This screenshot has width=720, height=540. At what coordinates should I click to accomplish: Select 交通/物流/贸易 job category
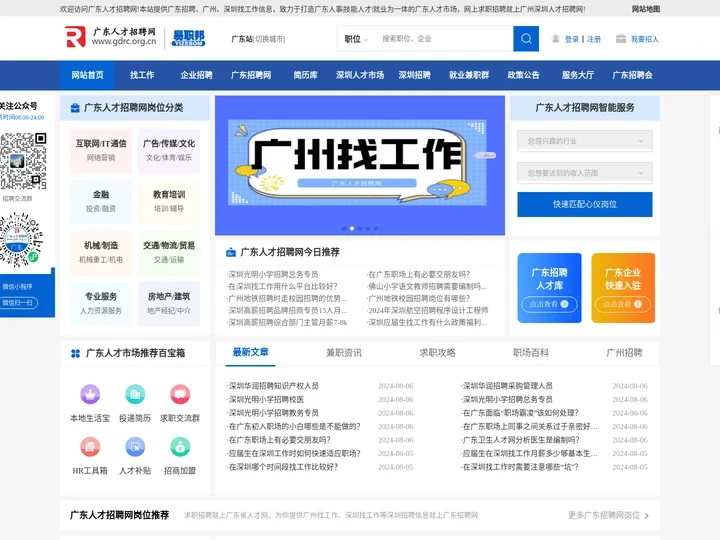[169, 253]
